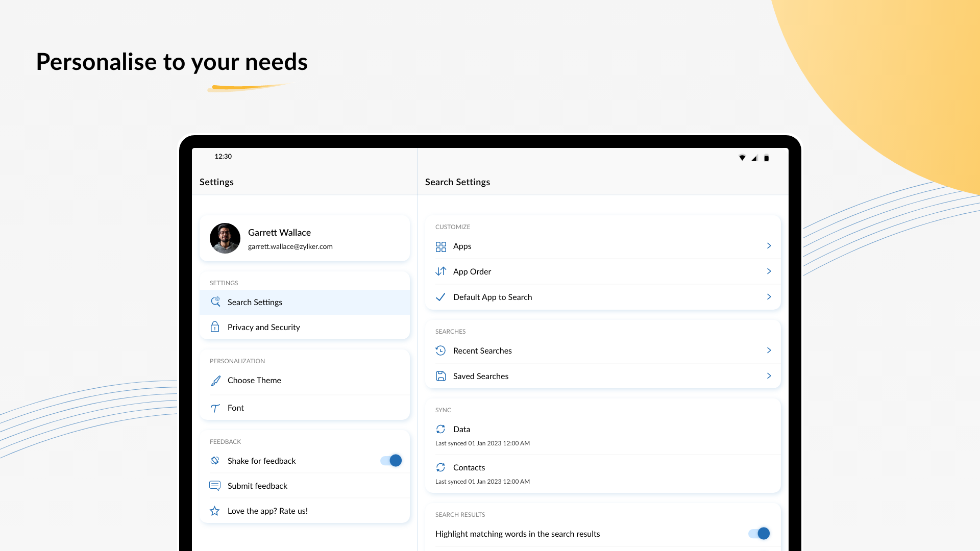Click the Rate us star icon
Image resolution: width=980 pixels, height=551 pixels.
point(215,511)
